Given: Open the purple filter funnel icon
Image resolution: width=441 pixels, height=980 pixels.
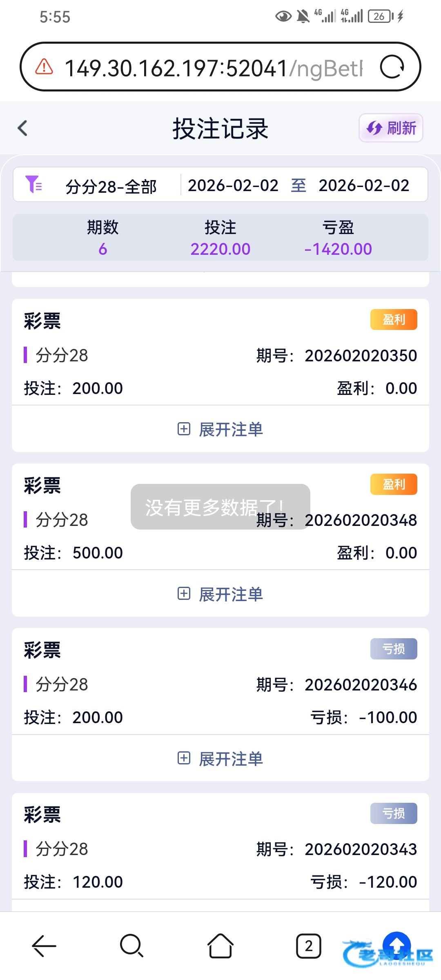Looking at the screenshot, I should [33, 185].
